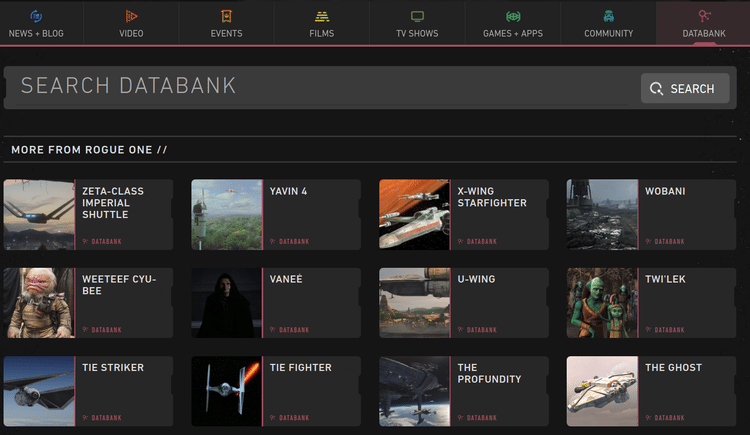Click THE GHOST title link
The image size is (750, 435).
pos(673,368)
